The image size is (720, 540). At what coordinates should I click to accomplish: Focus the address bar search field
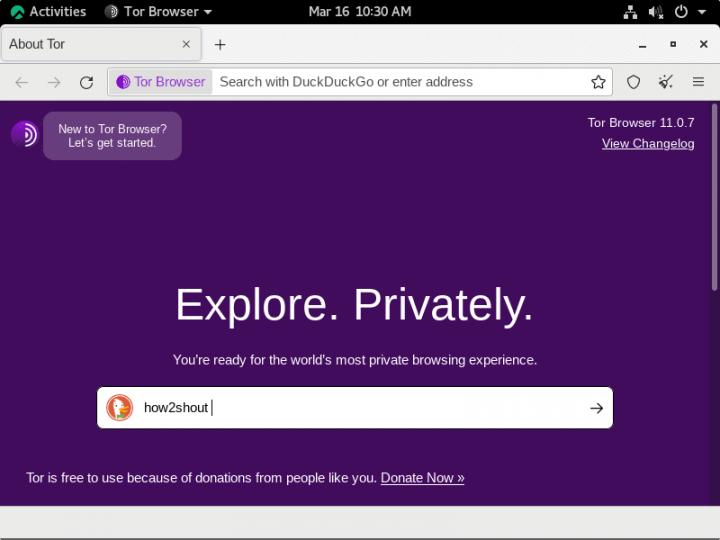400,82
